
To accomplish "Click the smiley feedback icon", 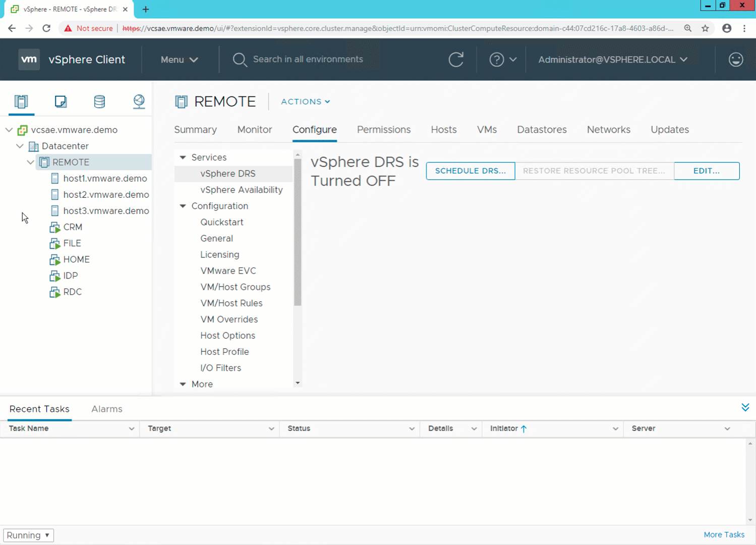I will pos(735,60).
